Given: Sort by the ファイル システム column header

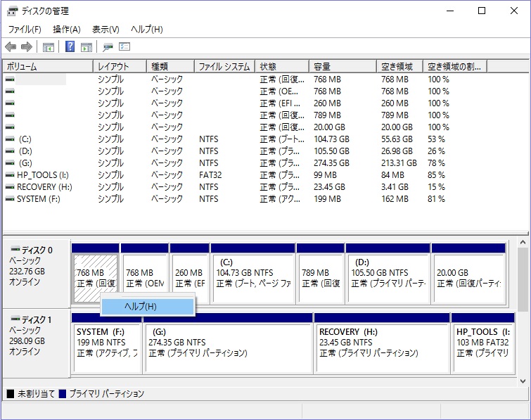Looking at the screenshot, I should pos(225,66).
